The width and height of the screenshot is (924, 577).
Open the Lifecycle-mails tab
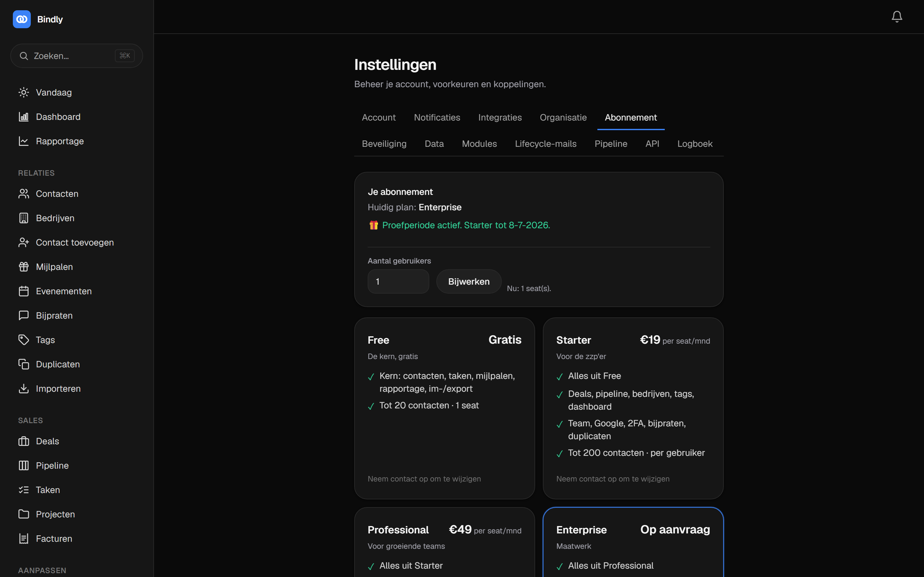tap(545, 144)
